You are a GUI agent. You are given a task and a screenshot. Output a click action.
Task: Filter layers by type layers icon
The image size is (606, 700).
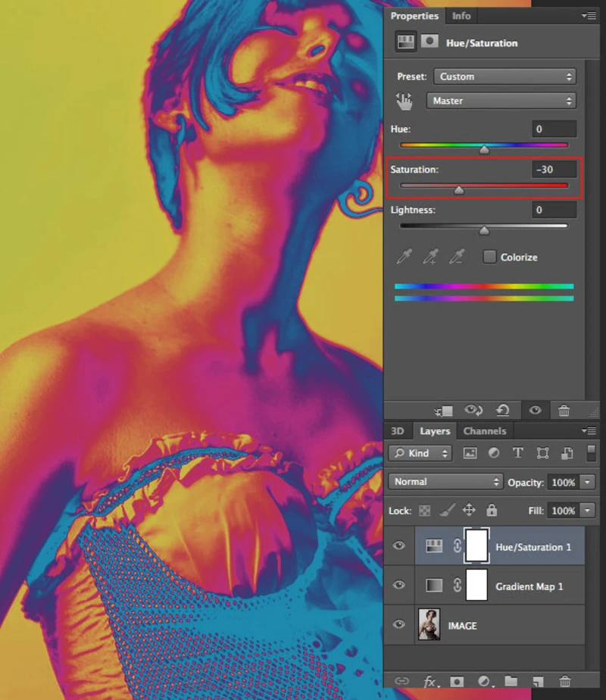(x=517, y=453)
